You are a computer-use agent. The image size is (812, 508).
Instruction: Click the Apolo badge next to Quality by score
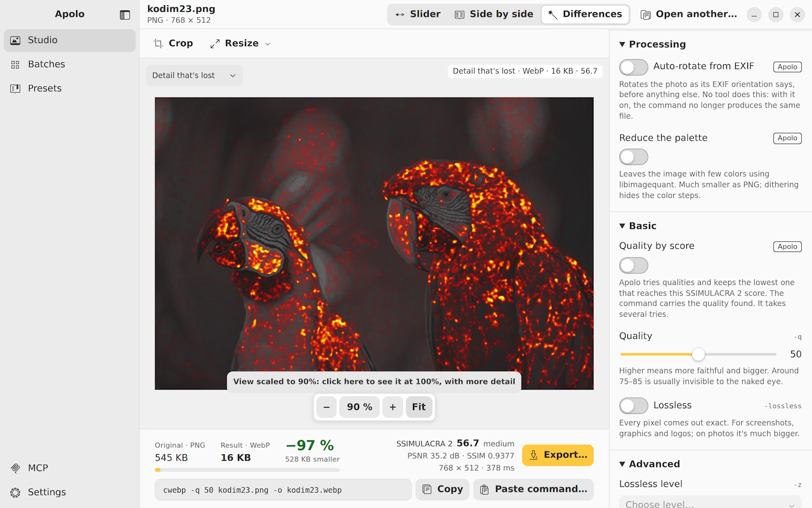787,246
